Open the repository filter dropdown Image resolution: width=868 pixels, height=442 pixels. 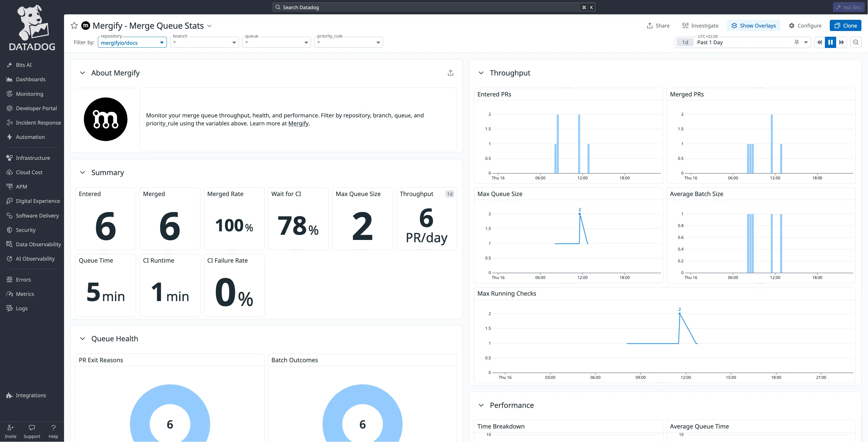[132, 42]
